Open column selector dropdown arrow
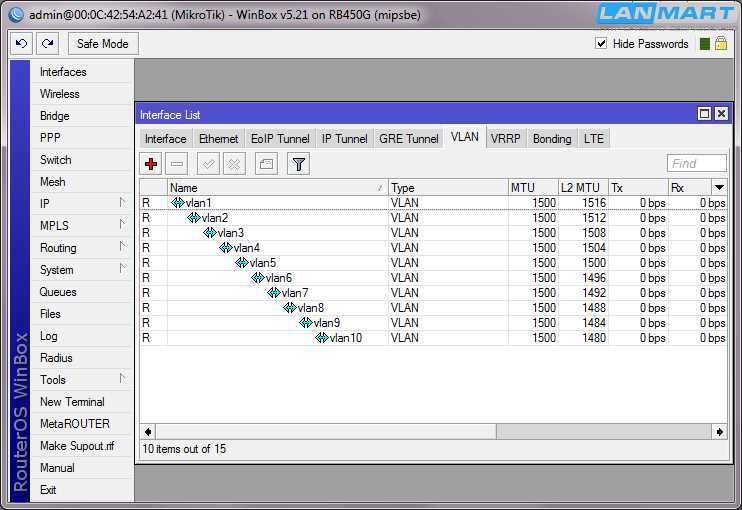Screen dimensions: 742x510 point(719,187)
